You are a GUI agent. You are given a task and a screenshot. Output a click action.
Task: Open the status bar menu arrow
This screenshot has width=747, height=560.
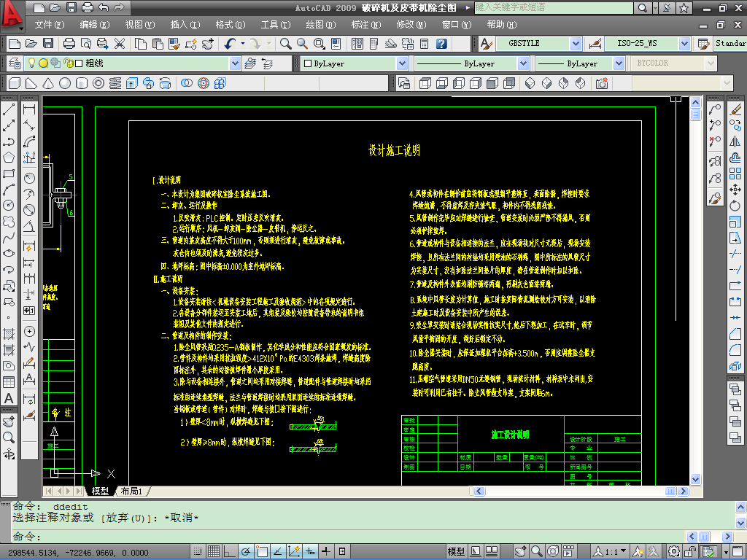click(x=726, y=551)
